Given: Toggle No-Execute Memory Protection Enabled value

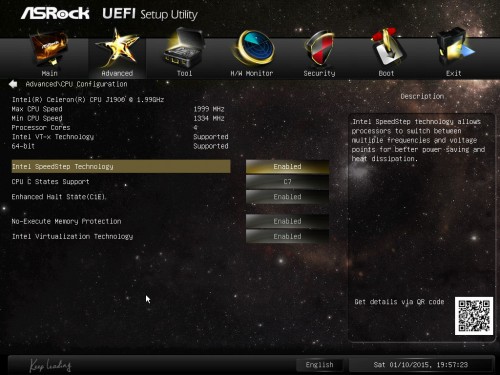Looking at the screenshot, I should (287, 221).
